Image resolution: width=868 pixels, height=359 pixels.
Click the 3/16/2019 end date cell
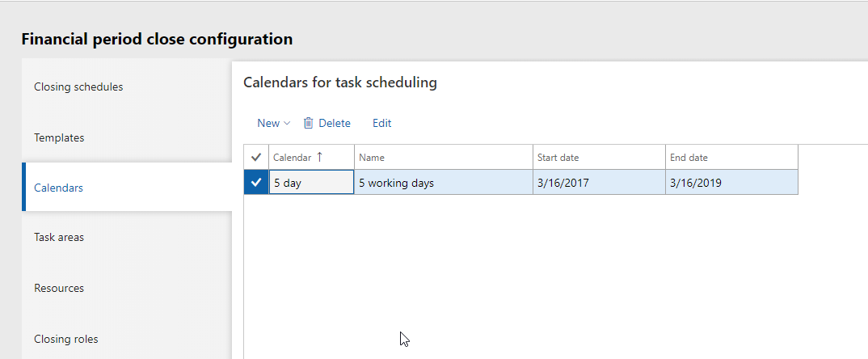731,183
